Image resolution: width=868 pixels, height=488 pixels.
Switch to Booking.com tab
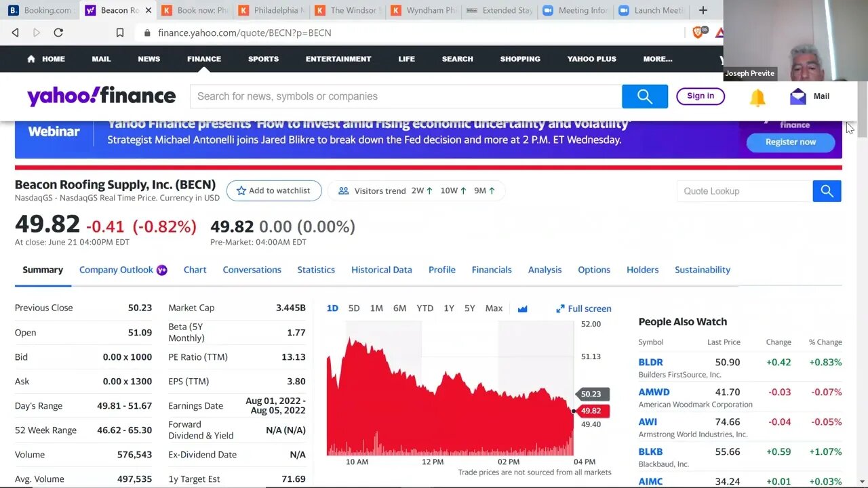point(40,10)
